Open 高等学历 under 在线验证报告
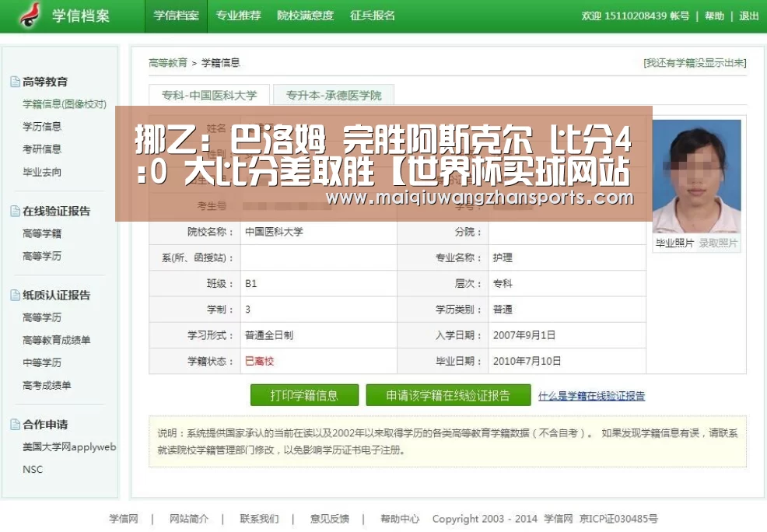This screenshot has height=532, width=767. pyautogui.click(x=42, y=256)
